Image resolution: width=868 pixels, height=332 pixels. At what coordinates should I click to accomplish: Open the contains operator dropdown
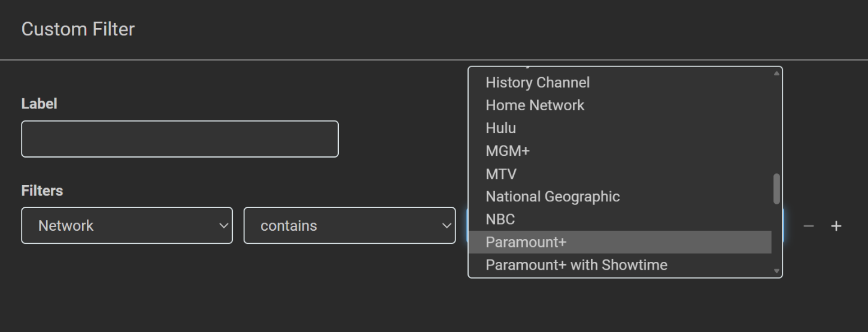coord(349,225)
